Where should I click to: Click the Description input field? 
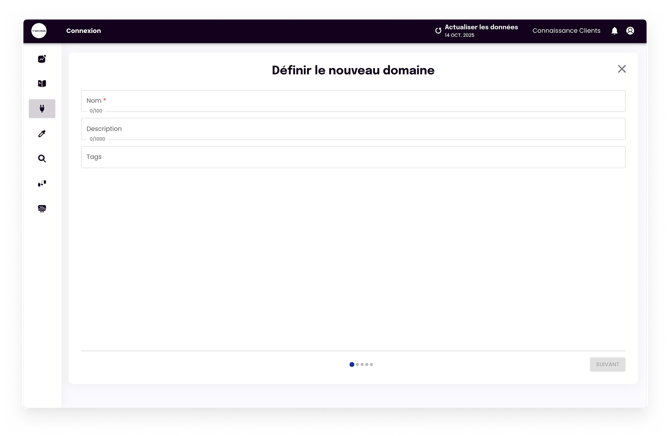pos(353,129)
